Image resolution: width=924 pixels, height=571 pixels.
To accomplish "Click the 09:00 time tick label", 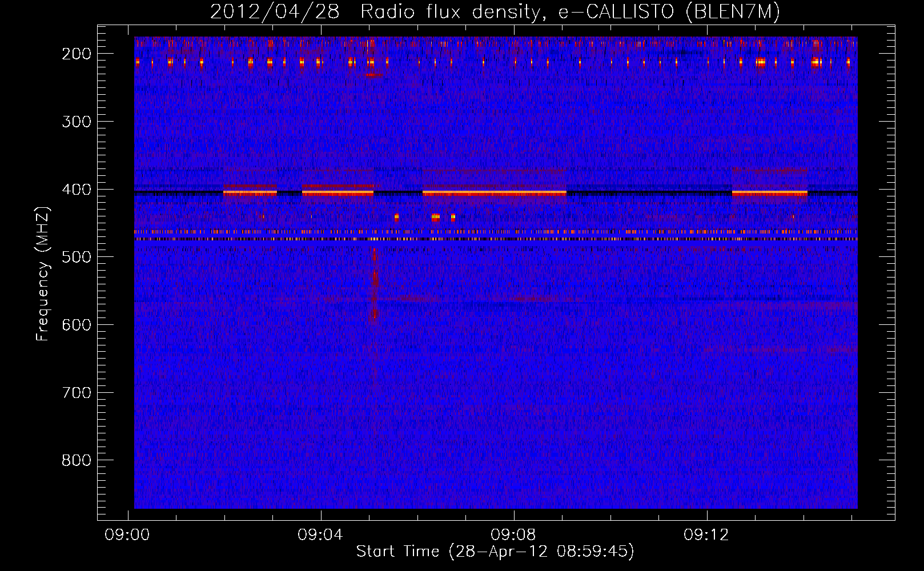I will pos(127,534).
